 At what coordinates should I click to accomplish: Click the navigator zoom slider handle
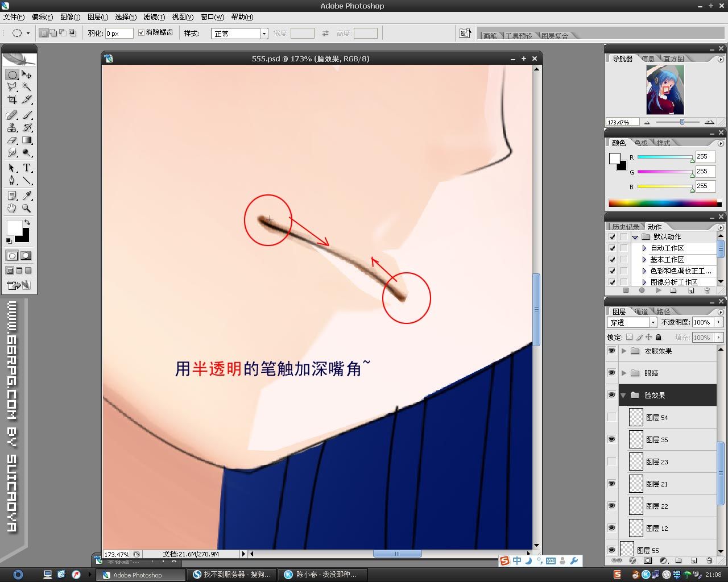(x=682, y=122)
